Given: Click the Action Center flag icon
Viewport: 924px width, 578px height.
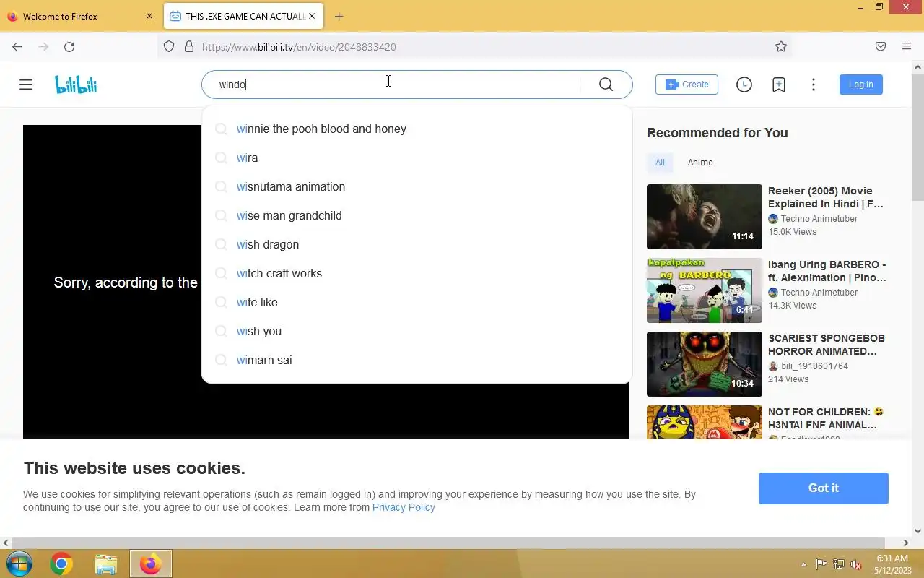Looking at the screenshot, I should pyautogui.click(x=821, y=564).
